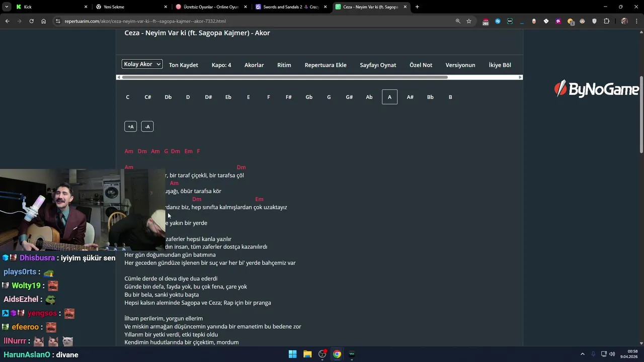Select key A# in the tone row
The width and height of the screenshot is (644, 362).
point(410,97)
